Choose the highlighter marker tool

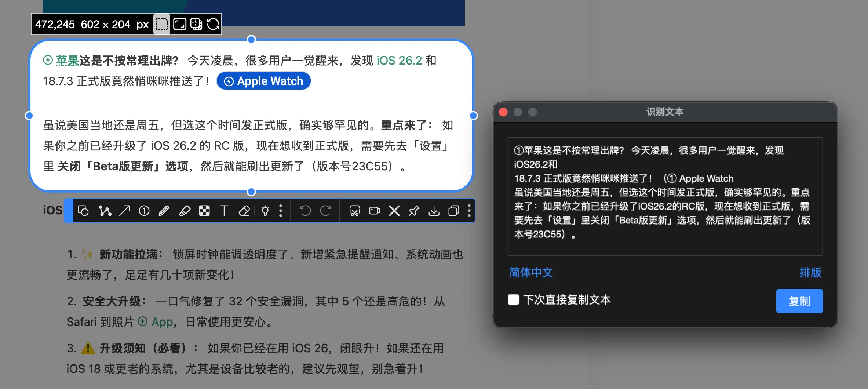[184, 211]
